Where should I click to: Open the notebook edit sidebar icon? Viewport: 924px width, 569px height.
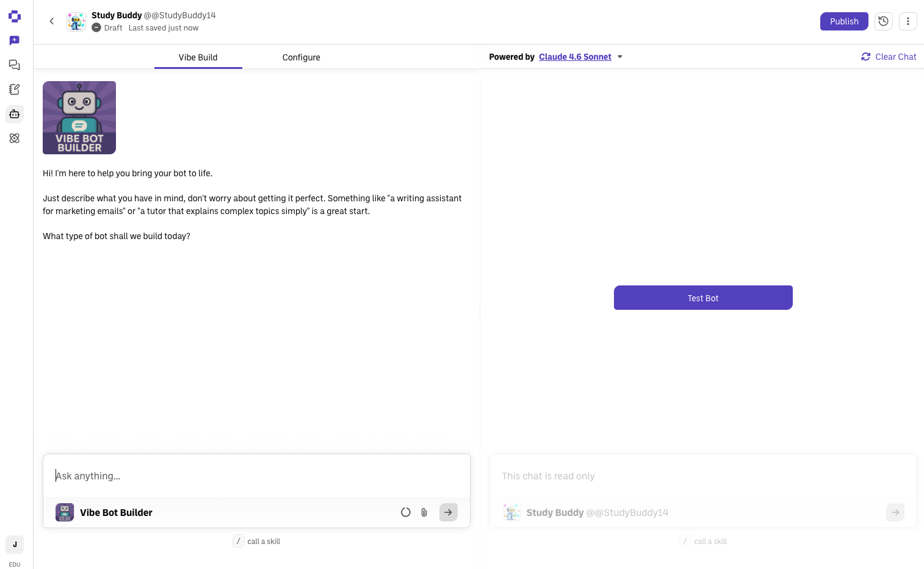15,90
